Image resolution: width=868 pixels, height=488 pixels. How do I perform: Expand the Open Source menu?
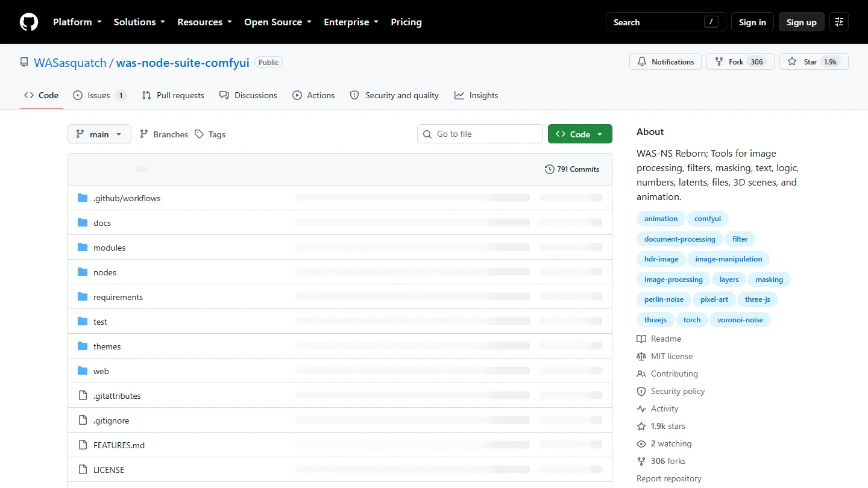tap(278, 22)
